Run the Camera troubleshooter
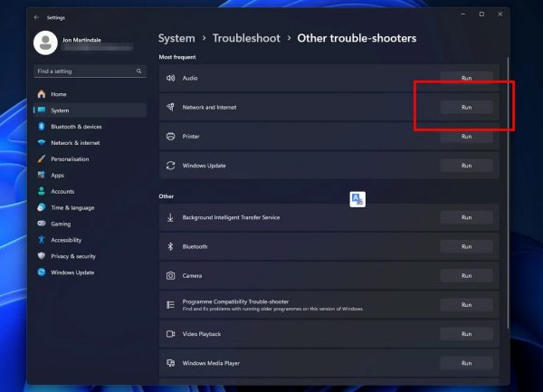 pyautogui.click(x=466, y=275)
